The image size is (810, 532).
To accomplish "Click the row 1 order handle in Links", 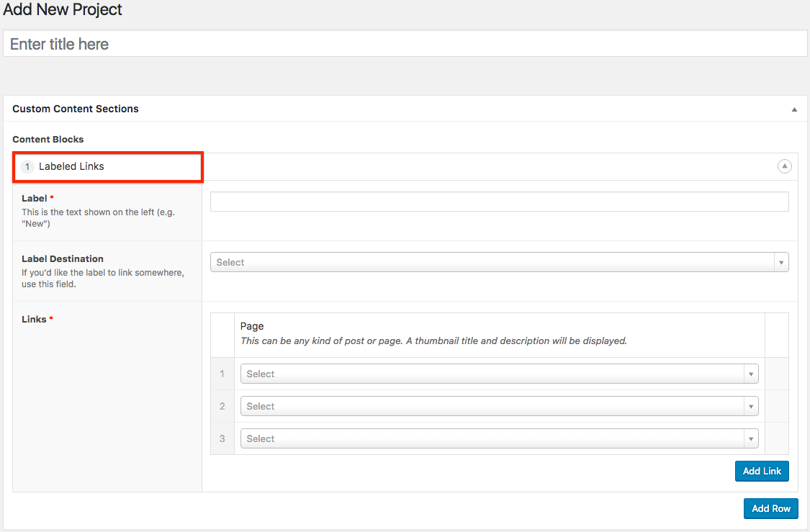I will pyautogui.click(x=222, y=374).
